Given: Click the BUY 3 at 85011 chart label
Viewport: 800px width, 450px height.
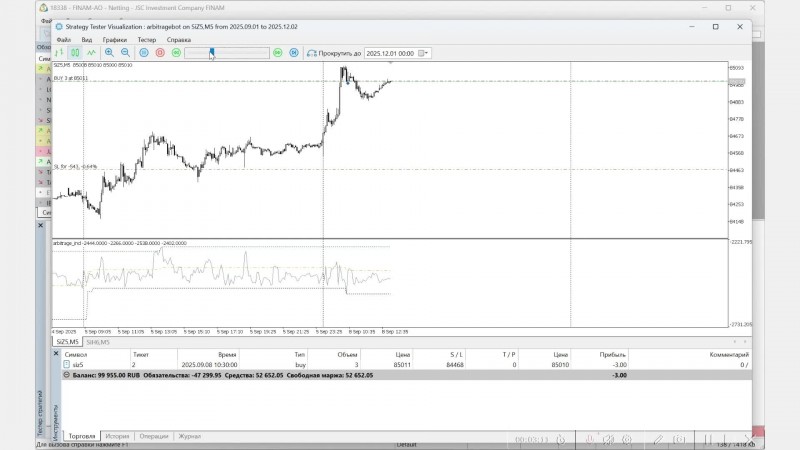Looking at the screenshot, I should (x=71, y=78).
